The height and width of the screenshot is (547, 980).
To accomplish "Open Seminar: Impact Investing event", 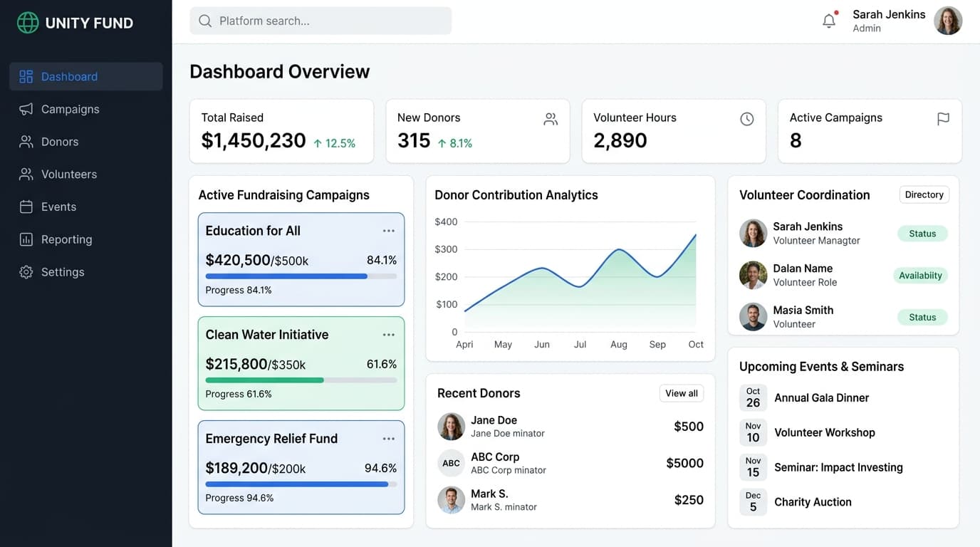I will pyautogui.click(x=838, y=467).
